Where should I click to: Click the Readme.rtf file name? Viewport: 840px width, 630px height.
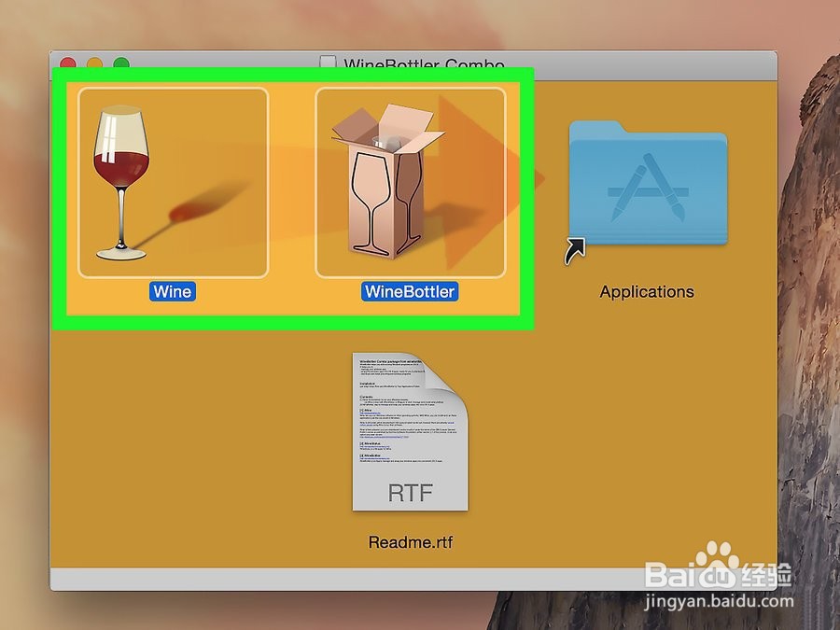tap(411, 542)
